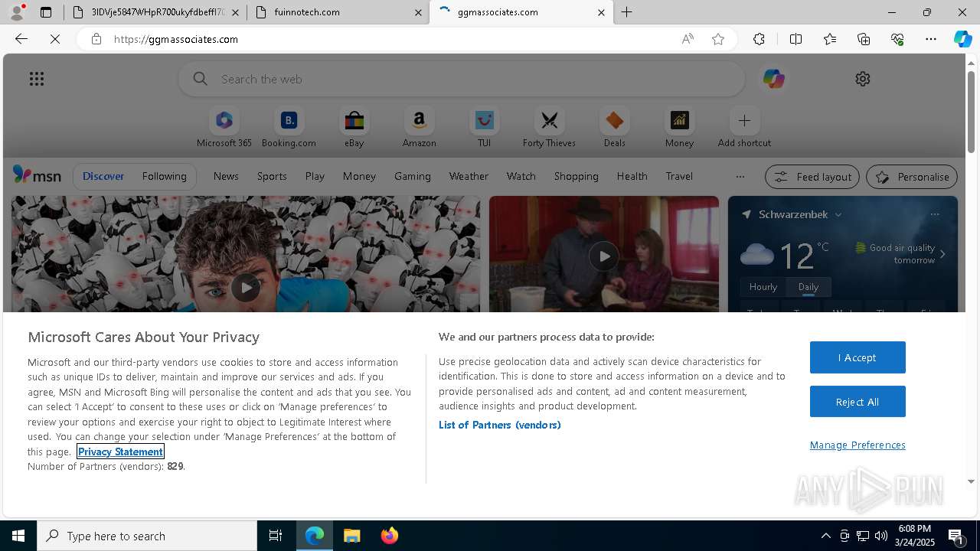Open the Windows Start menu
980x551 pixels.
pos(18,536)
